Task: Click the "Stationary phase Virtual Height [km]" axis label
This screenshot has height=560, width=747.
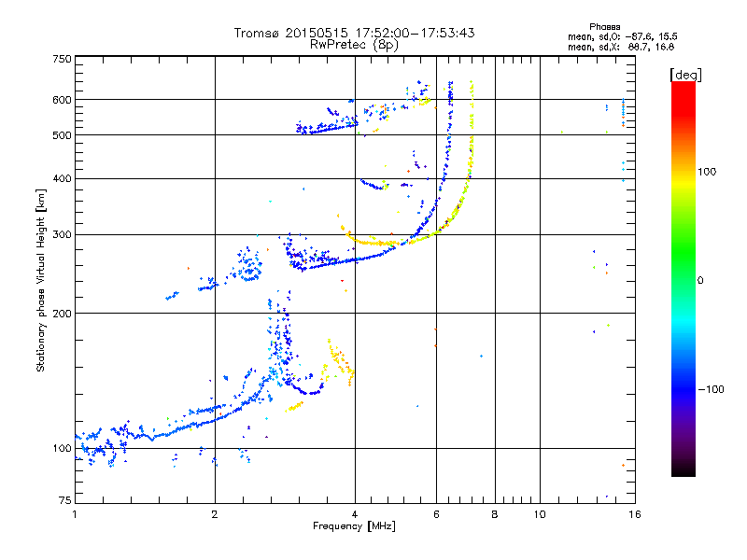Action: pos(41,280)
